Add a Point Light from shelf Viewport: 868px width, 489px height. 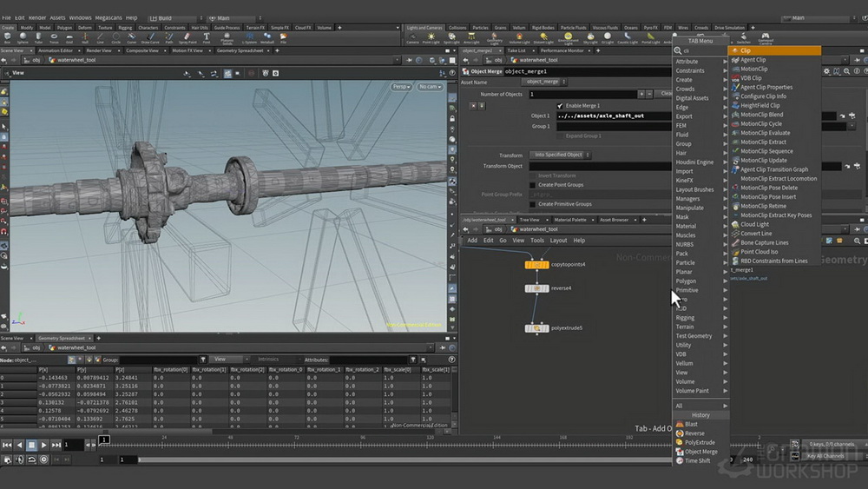pyautogui.click(x=431, y=37)
